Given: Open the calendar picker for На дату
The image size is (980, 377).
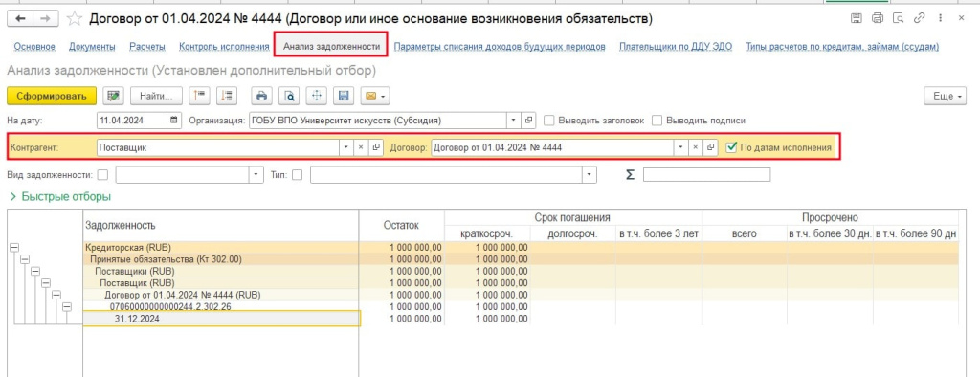Looking at the screenshot, I should [174, 120].
